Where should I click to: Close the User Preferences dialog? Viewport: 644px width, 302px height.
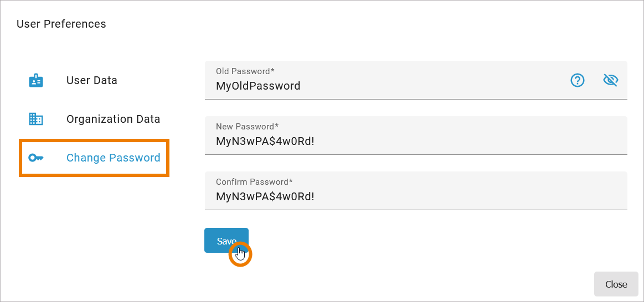(x=616, y=284)
